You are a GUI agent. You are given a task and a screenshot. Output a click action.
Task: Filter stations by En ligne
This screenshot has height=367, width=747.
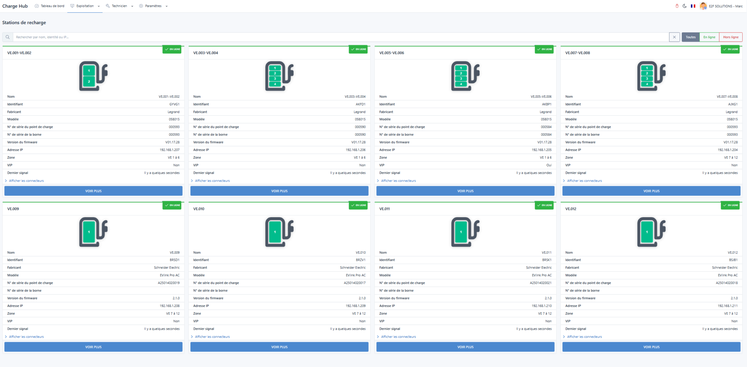tap(709, 37)
